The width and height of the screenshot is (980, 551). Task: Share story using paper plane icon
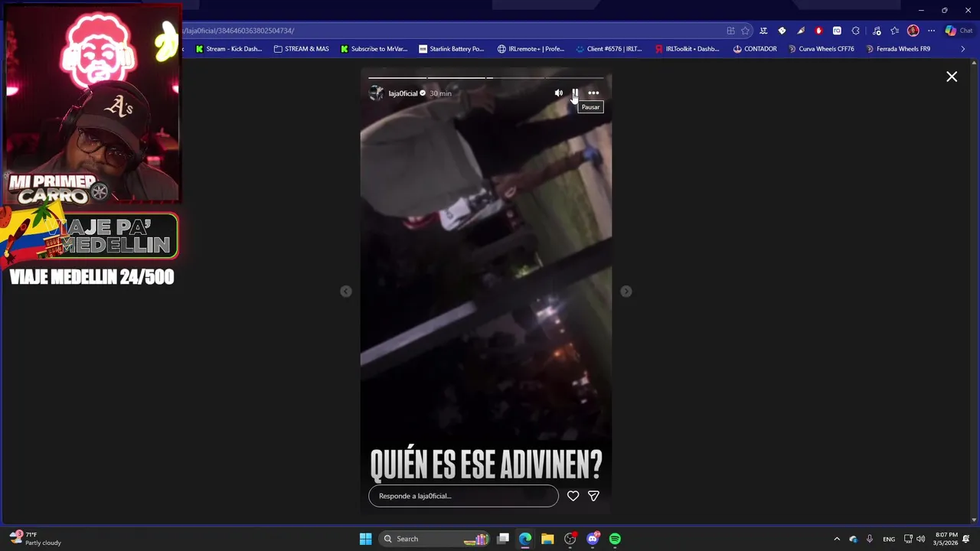click(x=593, y=496)
